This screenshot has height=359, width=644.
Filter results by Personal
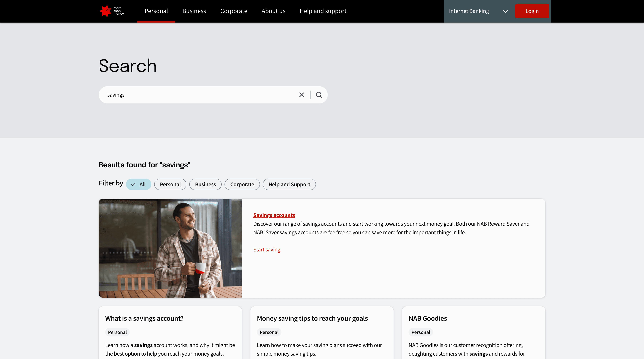pyautogui.click(x=170, y=184)
